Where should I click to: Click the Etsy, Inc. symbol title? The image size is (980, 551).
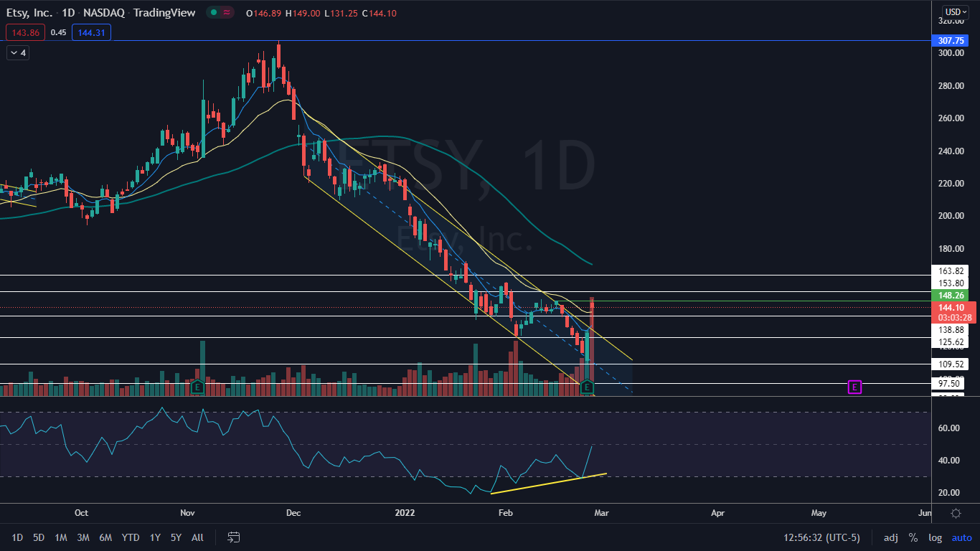coord(29,13)
